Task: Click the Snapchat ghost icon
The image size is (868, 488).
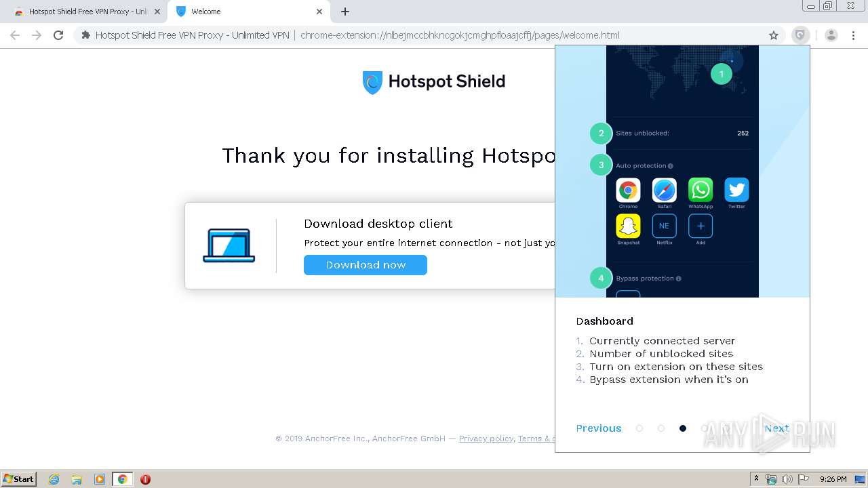Action: click(628, 226)
